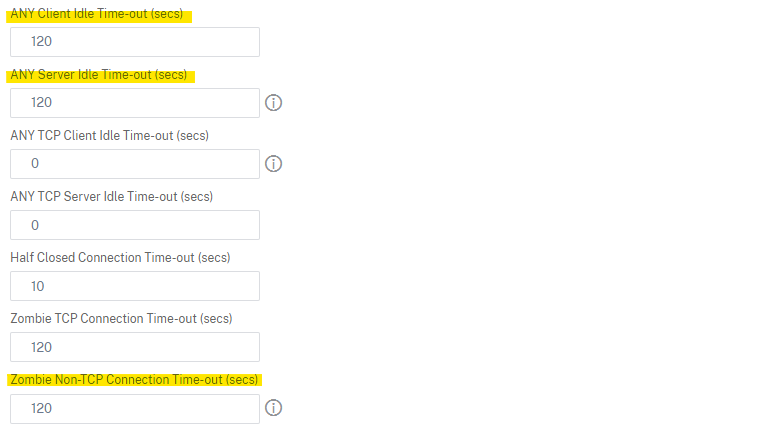Click the 0 value under ANY TCP Server
The width and height of the screenshot is (770, 430).
click(x=35, y=225)
